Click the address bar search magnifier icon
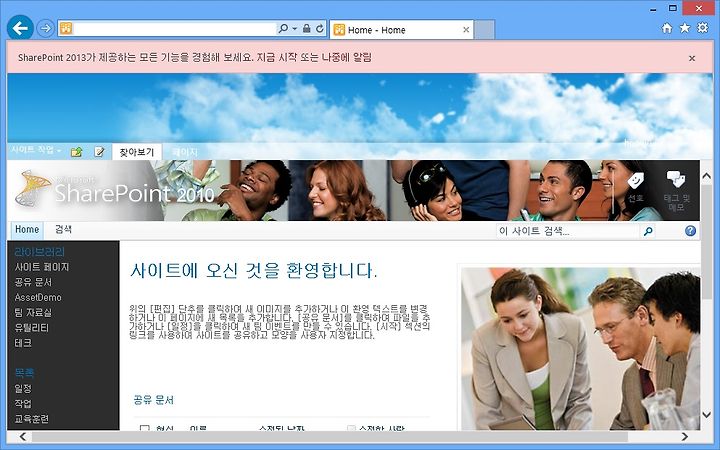This screenshot has width=720, height=450. tap(283, 28)
